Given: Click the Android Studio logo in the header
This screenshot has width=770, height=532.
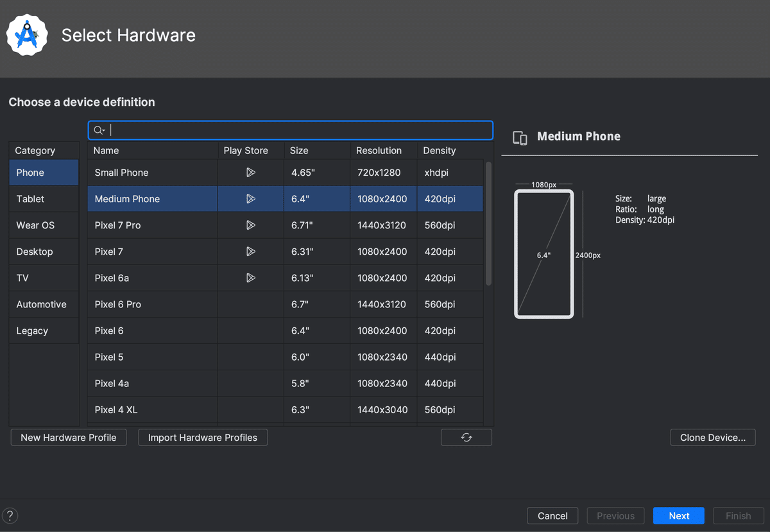Looking at the screenshot, I should coord(27,35).
